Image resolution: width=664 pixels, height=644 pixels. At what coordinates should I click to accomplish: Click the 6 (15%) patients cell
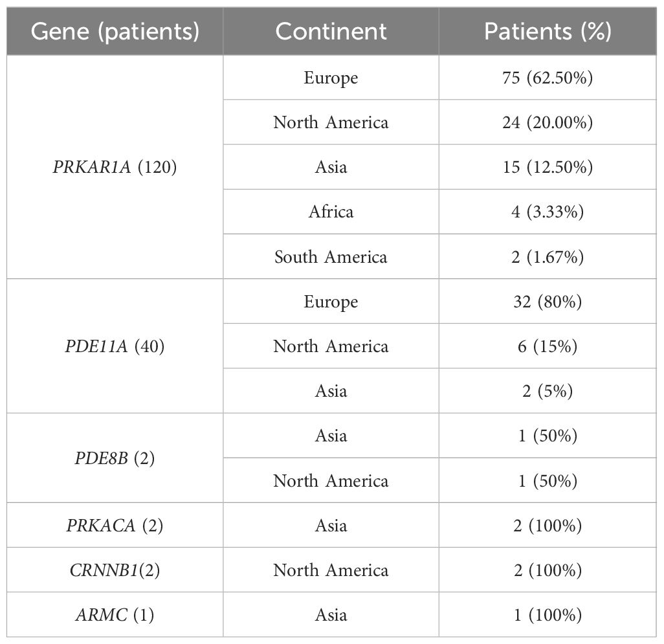548,346
